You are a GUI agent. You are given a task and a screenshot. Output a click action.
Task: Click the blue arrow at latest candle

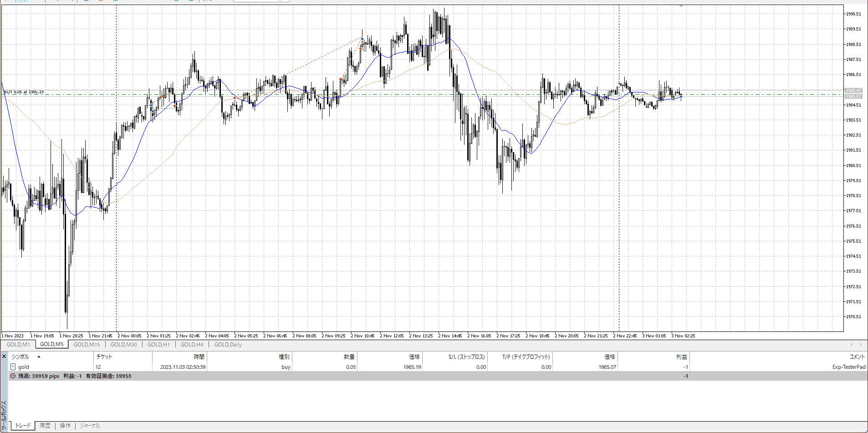pyautogui.click(x=681, y=97)
